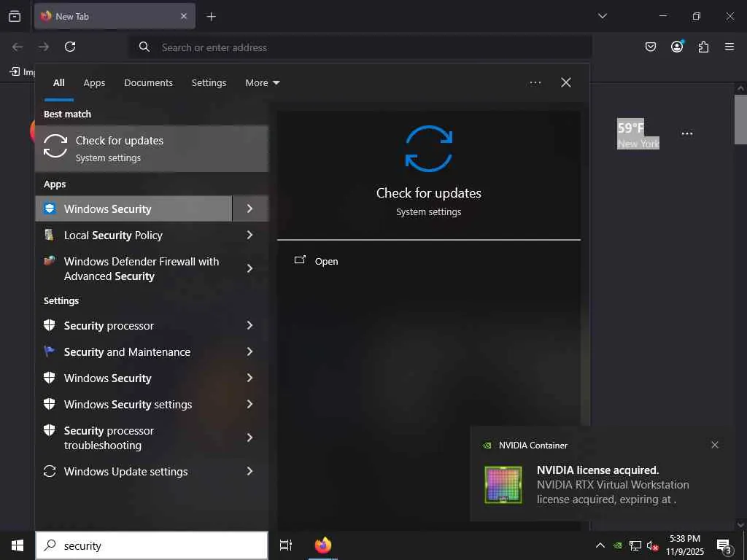This screenshot has width=747, height=560.
Task: Open the Action Center notifications icon
Action: [x=724, y=545]
